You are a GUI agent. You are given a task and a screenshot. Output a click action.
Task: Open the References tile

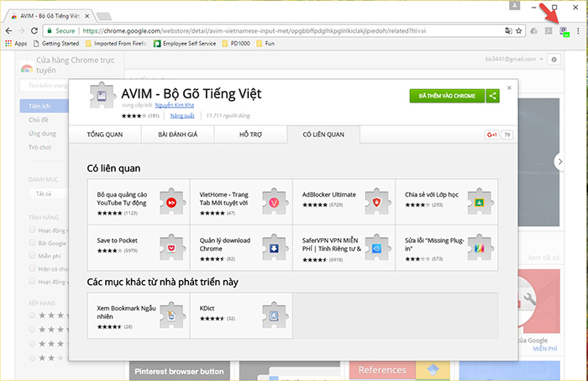[399, 371]
